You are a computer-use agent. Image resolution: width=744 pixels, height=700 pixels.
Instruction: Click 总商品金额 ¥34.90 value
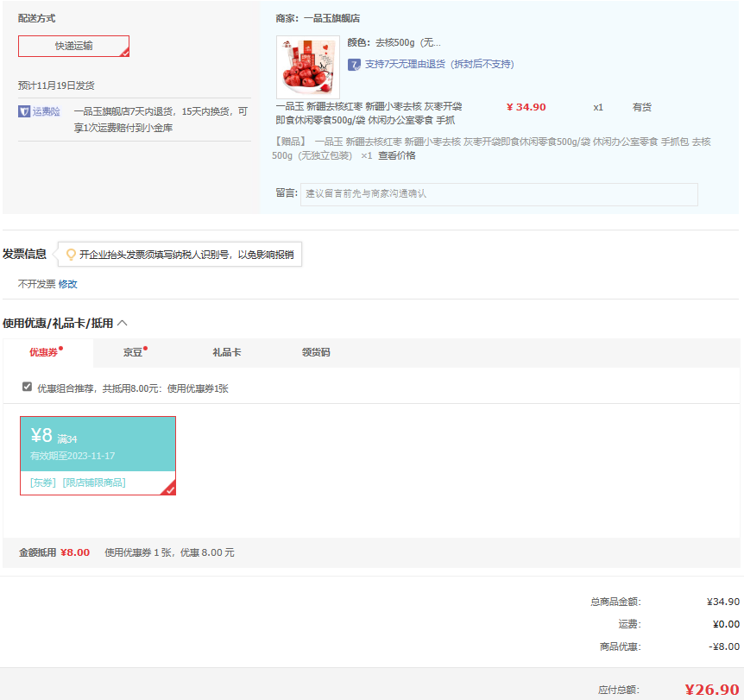723,602
